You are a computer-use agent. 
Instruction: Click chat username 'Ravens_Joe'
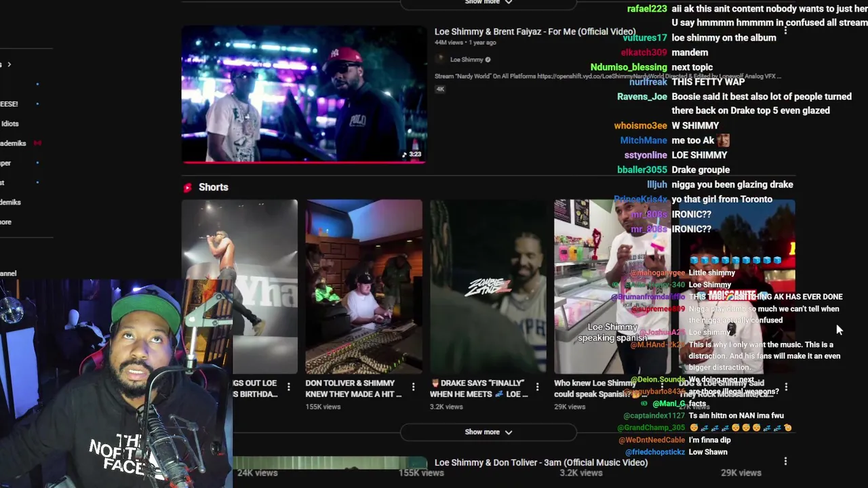642,96
